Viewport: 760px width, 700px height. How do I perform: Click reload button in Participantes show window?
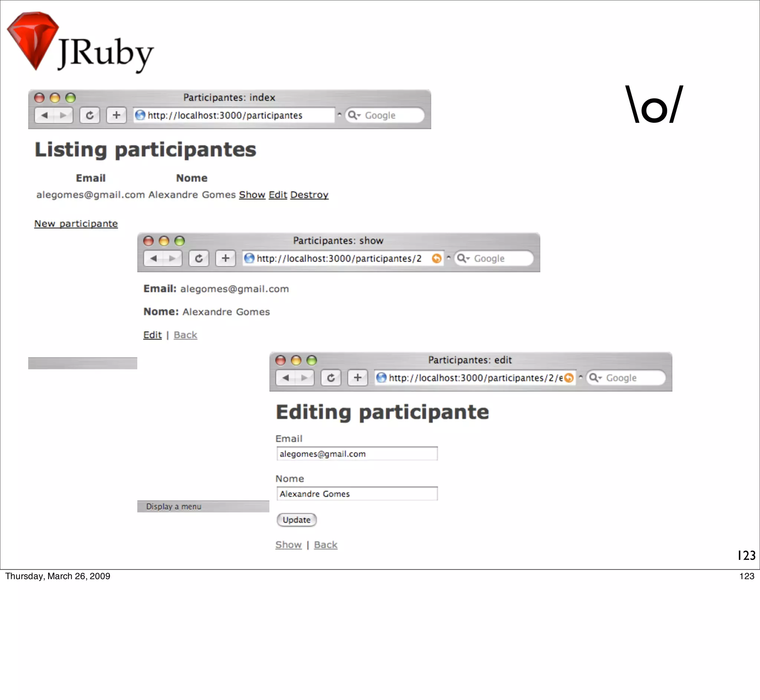(x=199, y=258)
